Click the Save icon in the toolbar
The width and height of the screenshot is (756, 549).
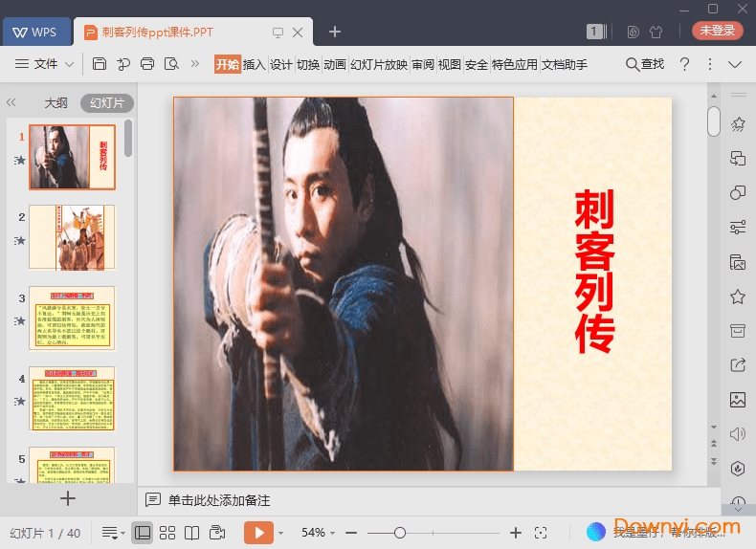(100, 64)
